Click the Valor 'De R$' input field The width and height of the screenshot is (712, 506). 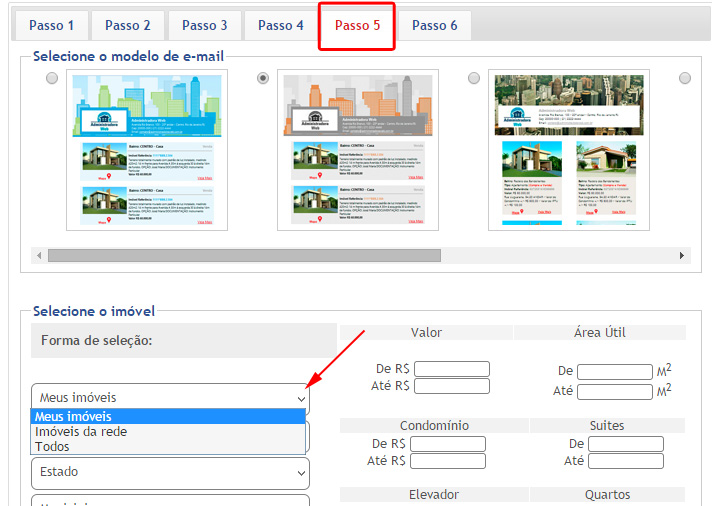[x=452, y=369]
